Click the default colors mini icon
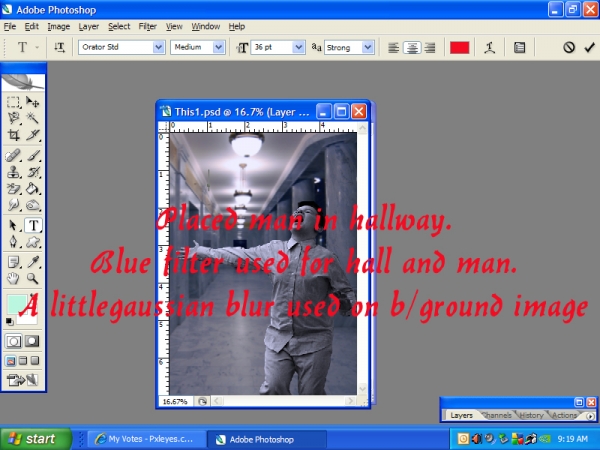 pos(10,321)
